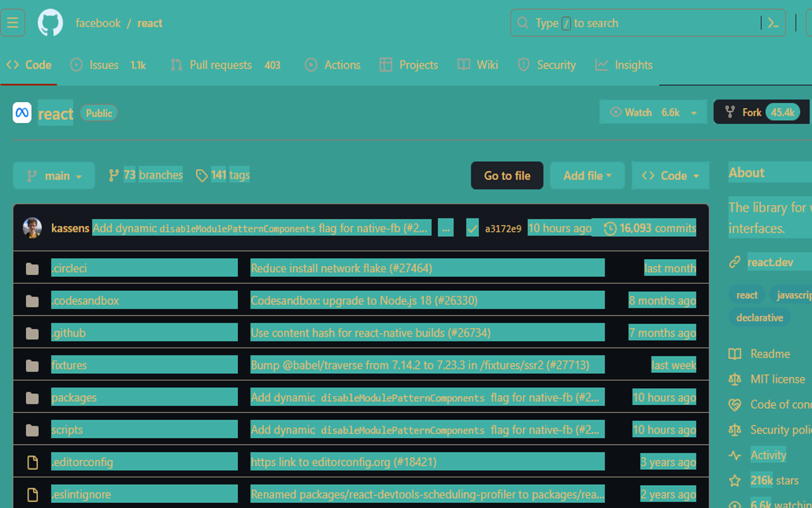Viewport: 812px width, 508px height.
Task: Select the declarative topic tag
Action: click(759, 317)
